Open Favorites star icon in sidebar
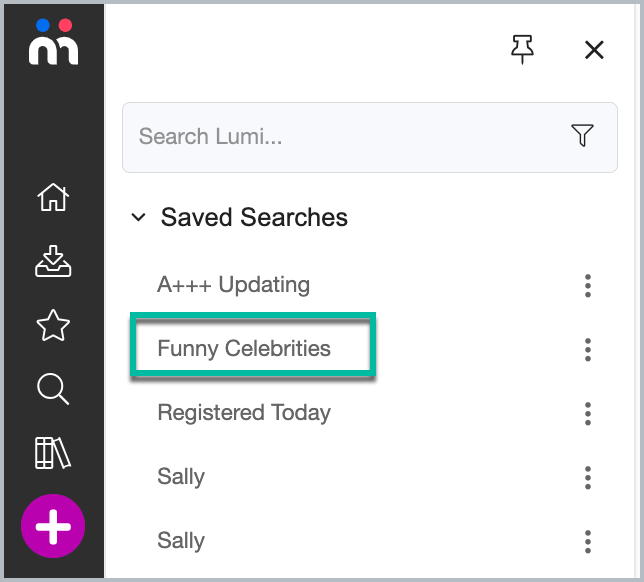This screenshot has height=582, width=644. [x=53, y=325]
